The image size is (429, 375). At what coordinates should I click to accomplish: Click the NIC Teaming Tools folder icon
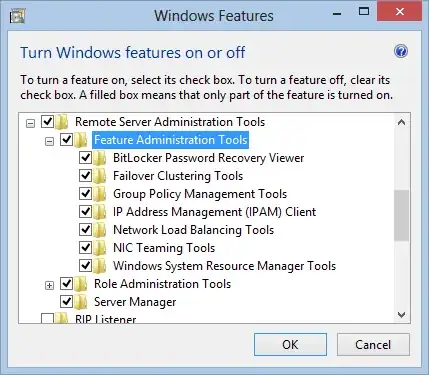[99, 248]
